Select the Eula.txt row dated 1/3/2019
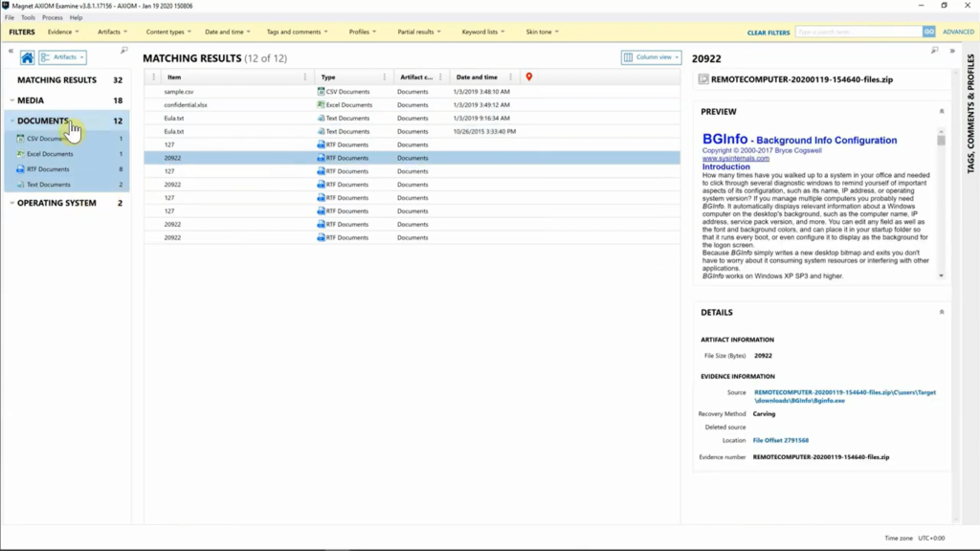The height and width of the screenshot is (551, 980). (412, 118)
